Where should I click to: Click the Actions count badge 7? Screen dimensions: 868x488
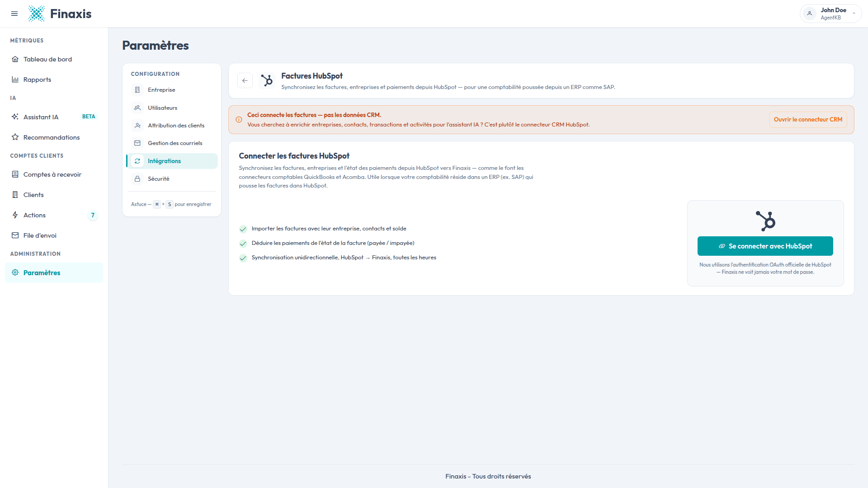93,215
